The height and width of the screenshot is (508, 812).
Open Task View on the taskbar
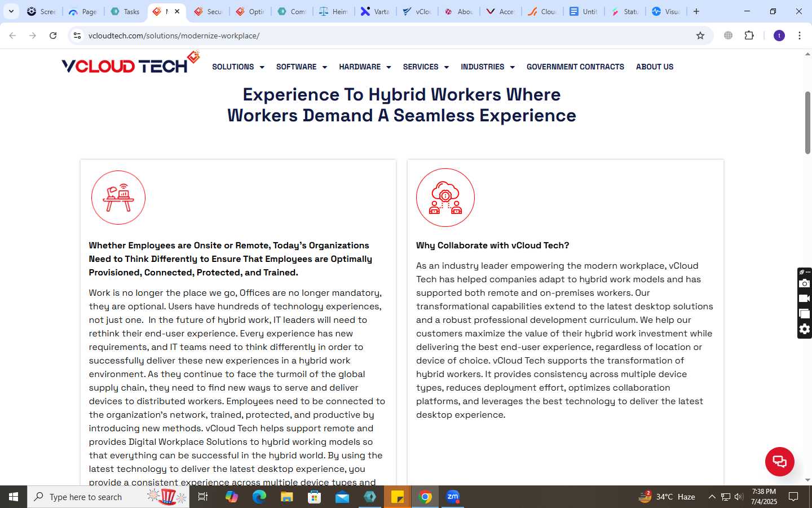203,497
